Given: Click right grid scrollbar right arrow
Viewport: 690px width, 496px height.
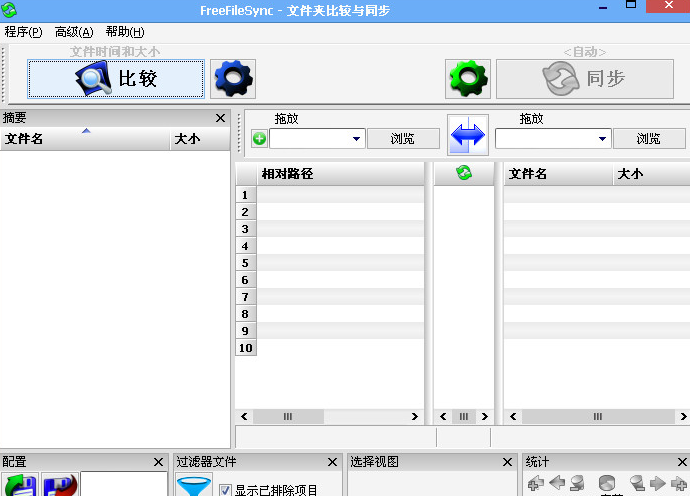Looking at the screenshot, I should click(683, 416).
